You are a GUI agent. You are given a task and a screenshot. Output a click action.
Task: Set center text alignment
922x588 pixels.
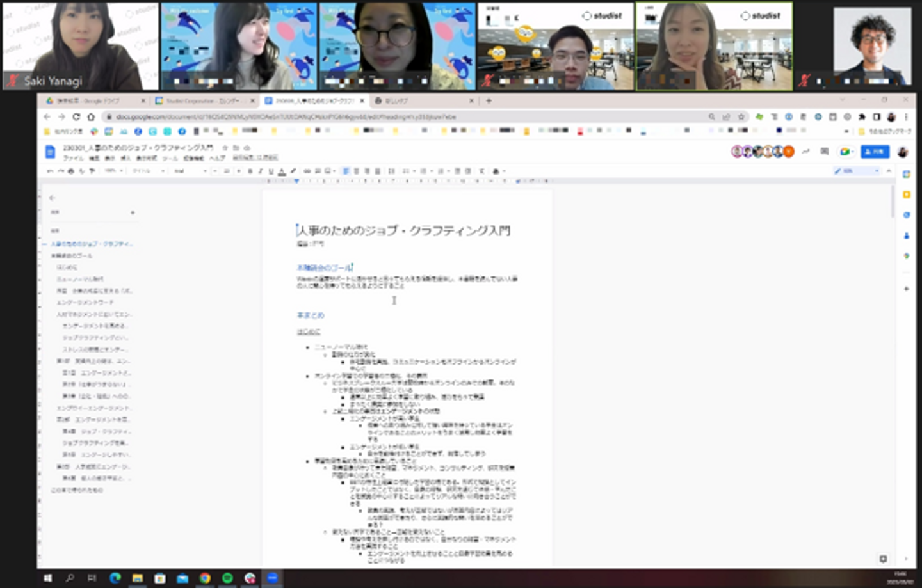[357, 171]
